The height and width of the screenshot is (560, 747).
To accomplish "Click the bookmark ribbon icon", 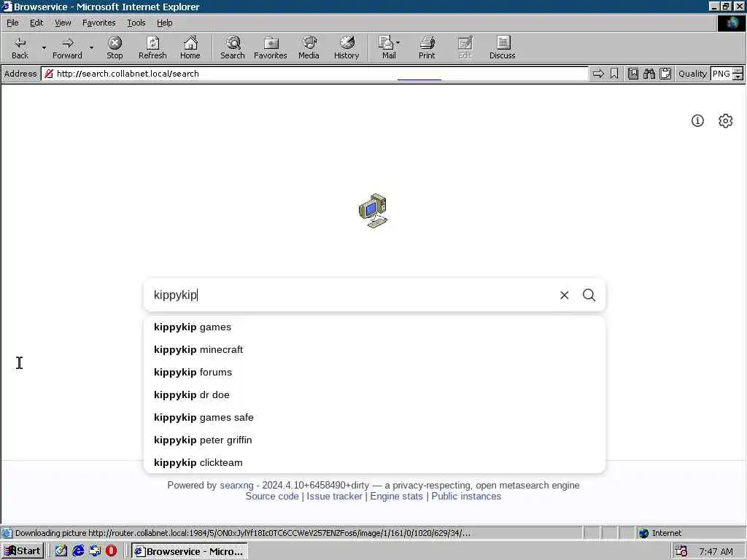I will pos(614,74).
